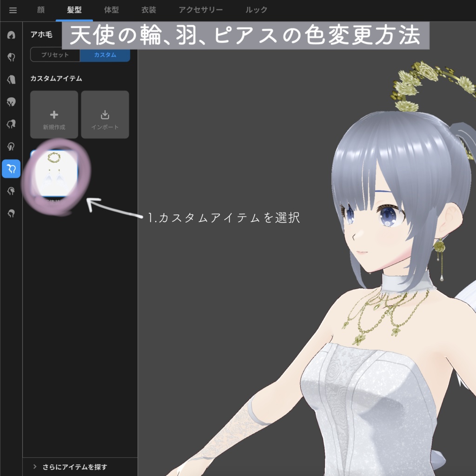Select the angel halo custom item thumbnail
This screenshot has width=476, height=476.
(54, 172)
